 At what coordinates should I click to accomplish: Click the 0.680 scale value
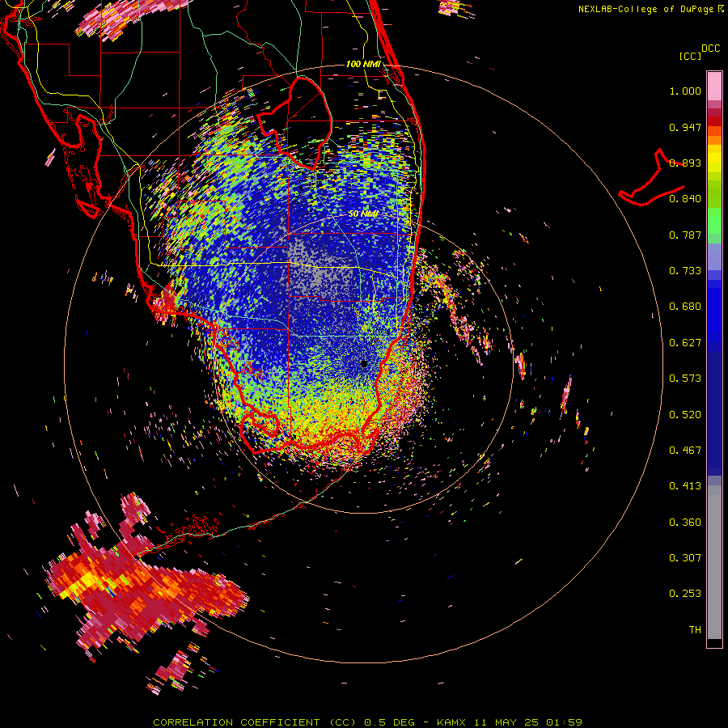pos(685,307)
